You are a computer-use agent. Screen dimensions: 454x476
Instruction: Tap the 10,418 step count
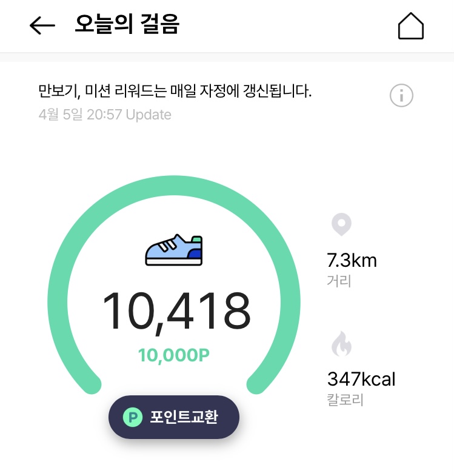click(x=176, y=312)
